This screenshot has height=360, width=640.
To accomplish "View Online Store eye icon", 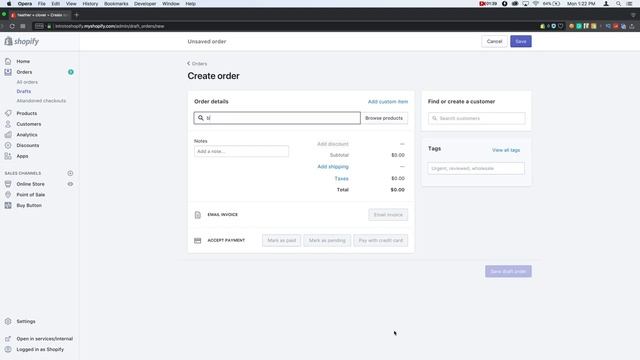I will [70, 184].
